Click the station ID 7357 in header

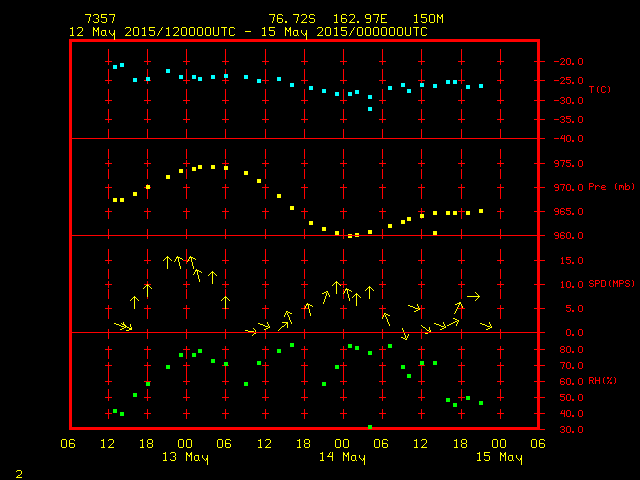click(98, 19)
